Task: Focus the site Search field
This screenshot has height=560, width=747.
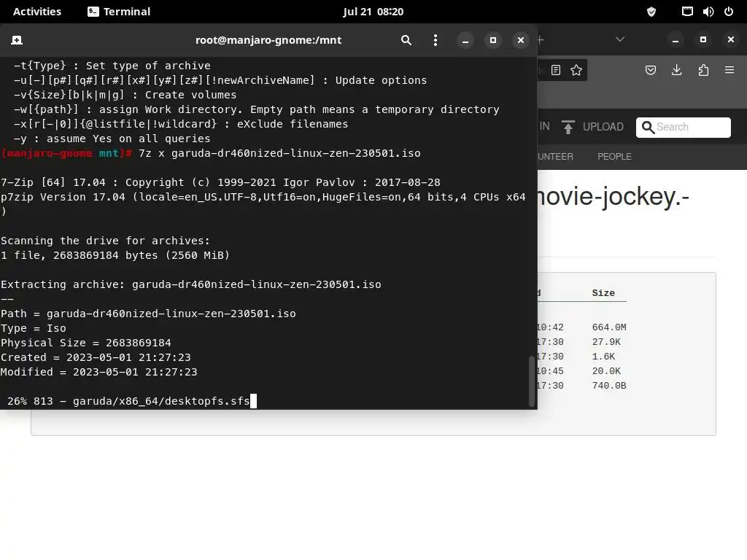Action: point(683,127)
